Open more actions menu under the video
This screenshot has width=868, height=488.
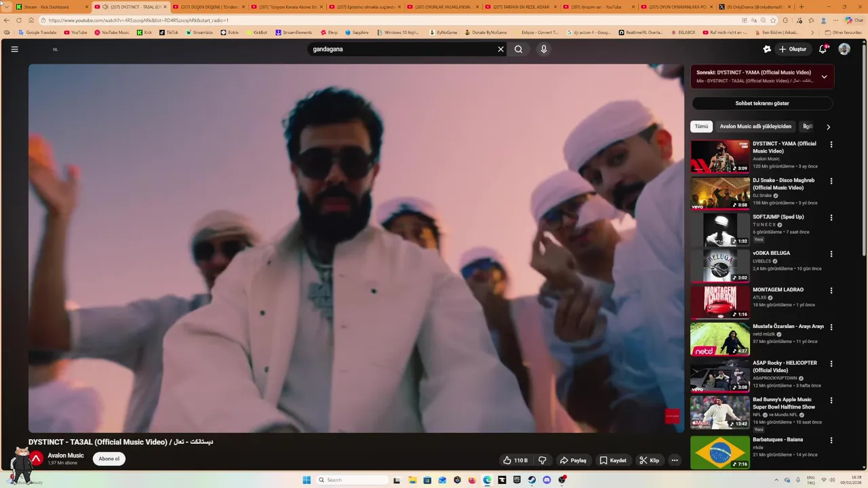click(674, 460)
